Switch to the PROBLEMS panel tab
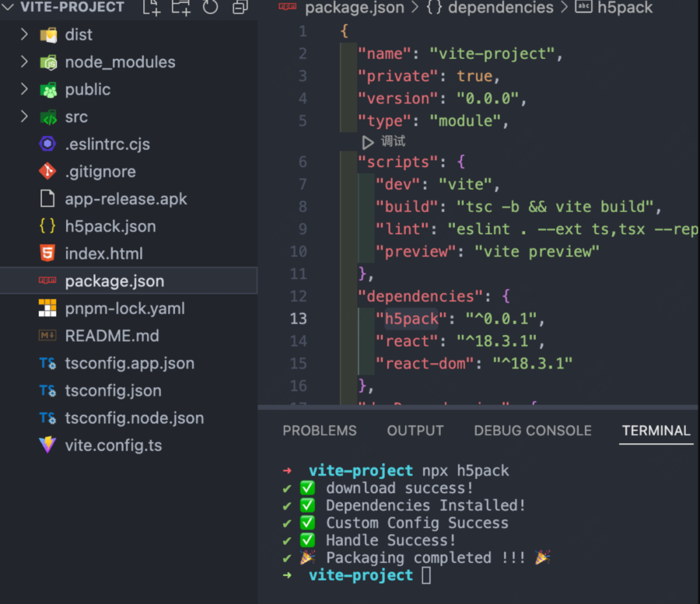Viewport: 700px width, 604px height. point(320,430)
